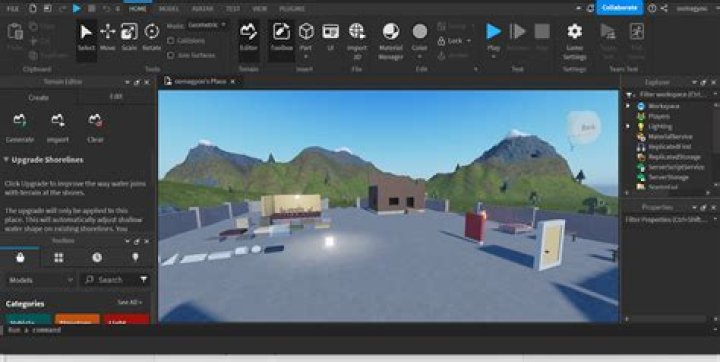The height and width of the screenshot is (362, 720).
Task: Open the Play dropdown arrow
Action: (494, 57)
